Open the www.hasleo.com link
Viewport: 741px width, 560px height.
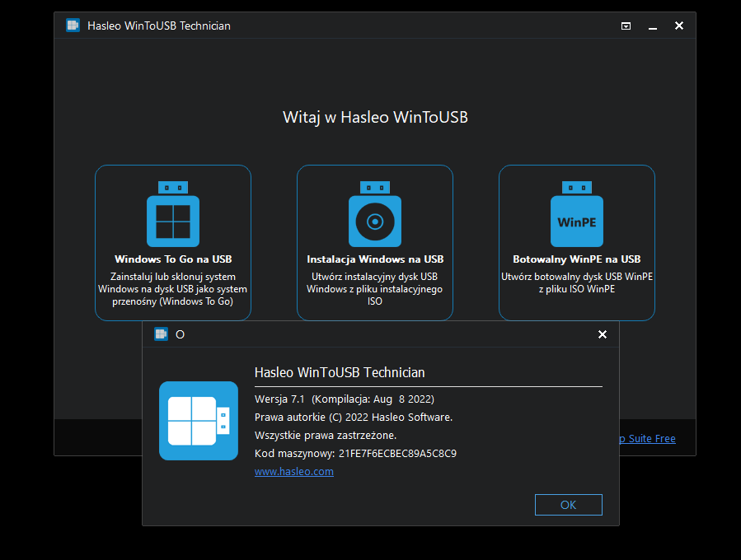[x=294, y=472]
